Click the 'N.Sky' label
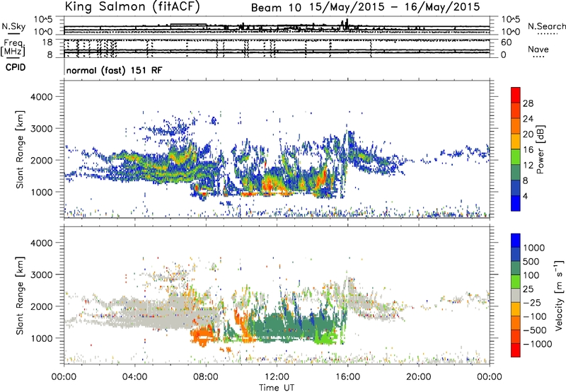 (x=13, y=26)
